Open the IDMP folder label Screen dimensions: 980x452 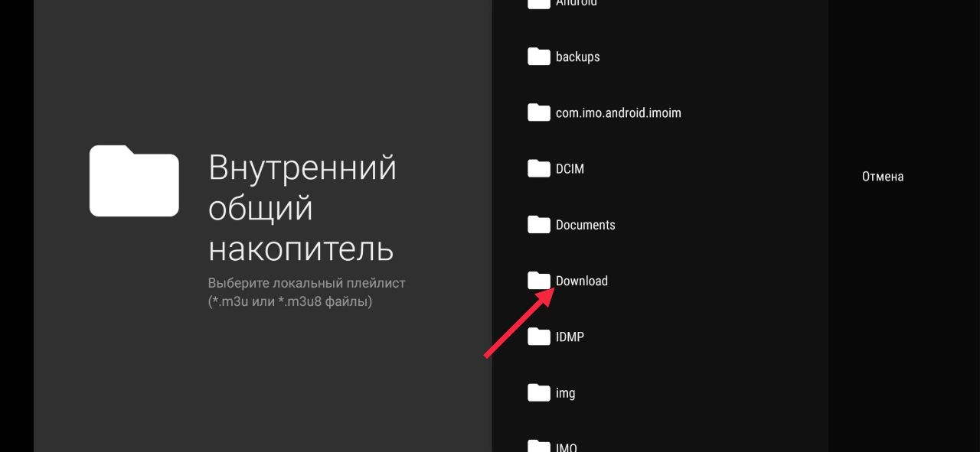tap(570, 337)
